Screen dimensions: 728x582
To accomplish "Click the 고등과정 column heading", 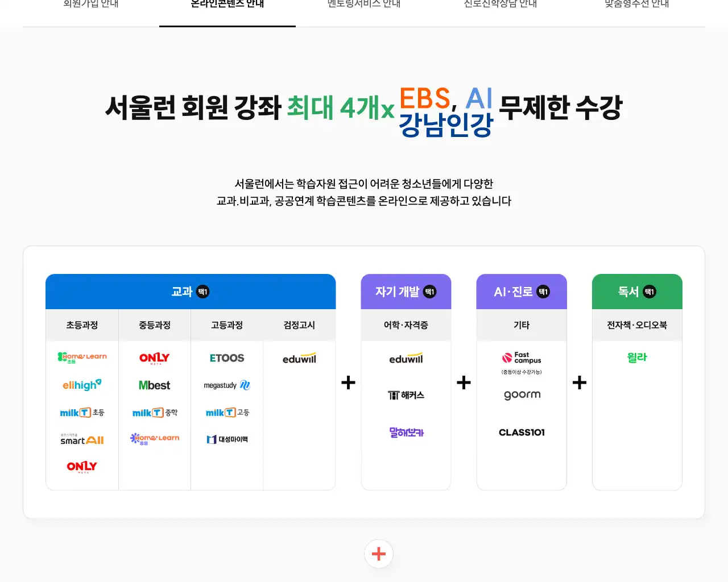I will (227, 325).
